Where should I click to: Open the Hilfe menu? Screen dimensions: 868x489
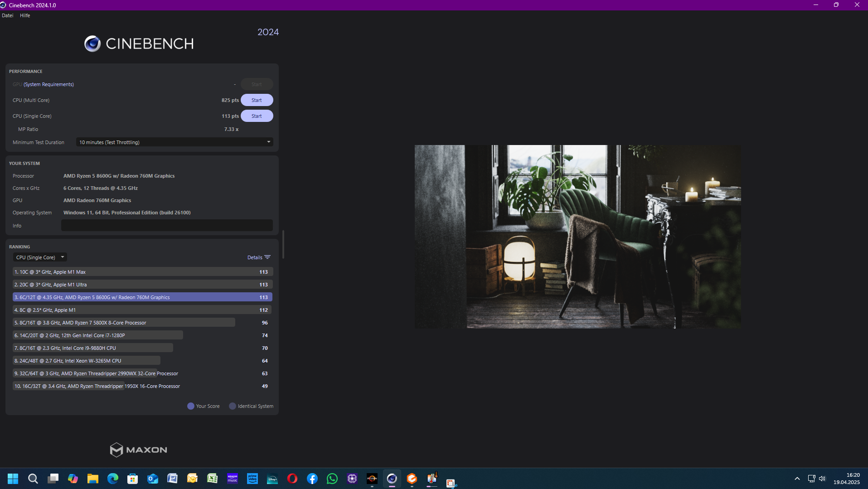pos(25,15)
